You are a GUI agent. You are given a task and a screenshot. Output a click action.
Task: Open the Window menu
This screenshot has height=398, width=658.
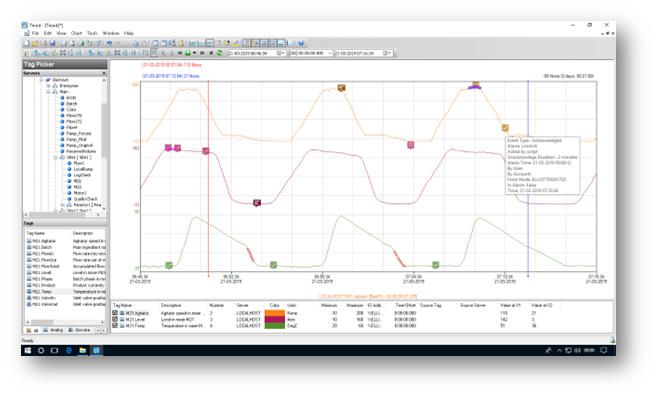(111, 33)
